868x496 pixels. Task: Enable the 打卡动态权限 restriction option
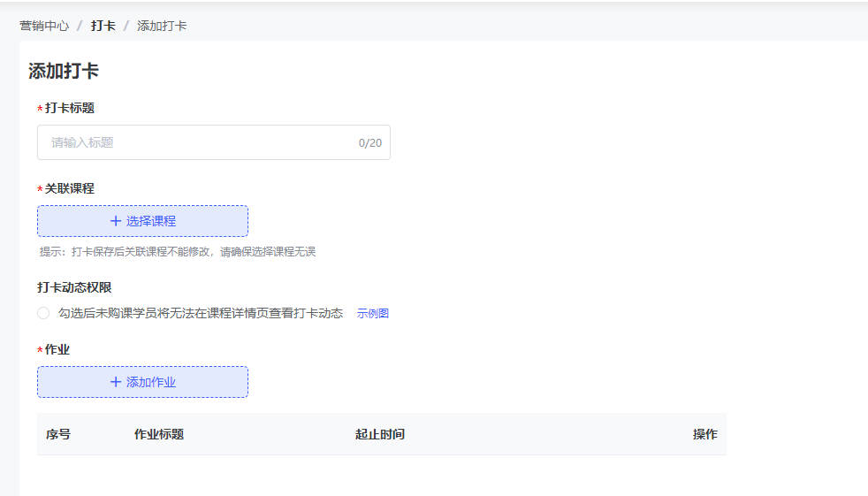(x=43, y=313)
